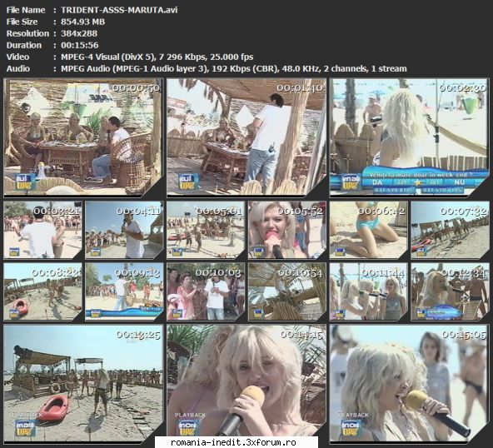Select the thumbnail at 00:06:42
Viewport: 493px width, 448px height.
pos(368,230)
